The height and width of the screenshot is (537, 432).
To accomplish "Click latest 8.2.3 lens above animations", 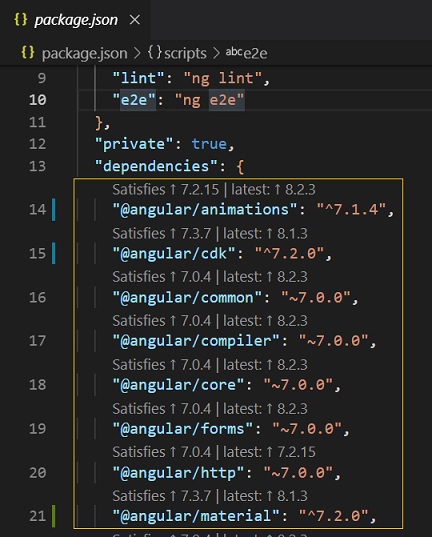I will coord(273,189).
